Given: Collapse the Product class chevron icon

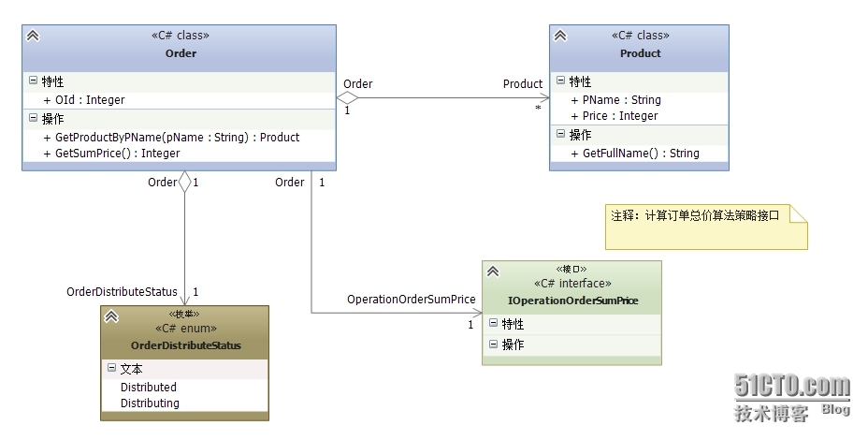Looking at the screenshot, I should point(560,36).
